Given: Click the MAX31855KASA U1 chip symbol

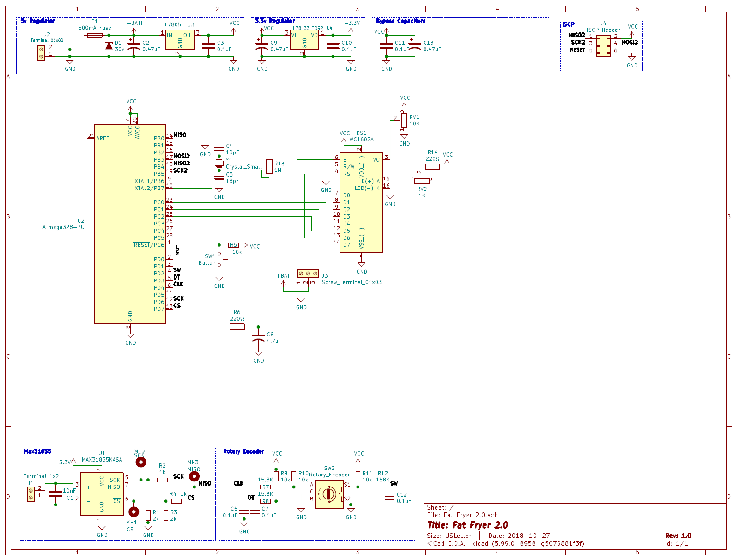Looking at the screenshot, I should click(102, 494).
